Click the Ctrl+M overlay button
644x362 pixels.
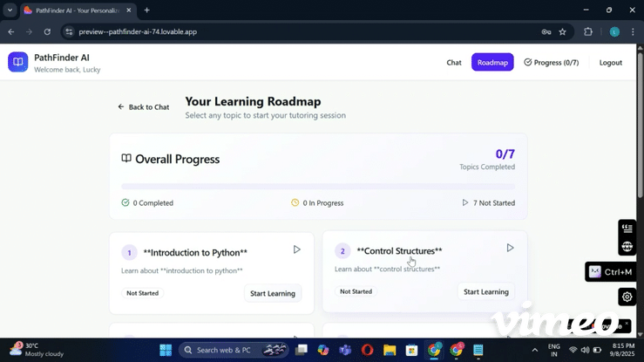pyautogui.click(x=610, y=271)
